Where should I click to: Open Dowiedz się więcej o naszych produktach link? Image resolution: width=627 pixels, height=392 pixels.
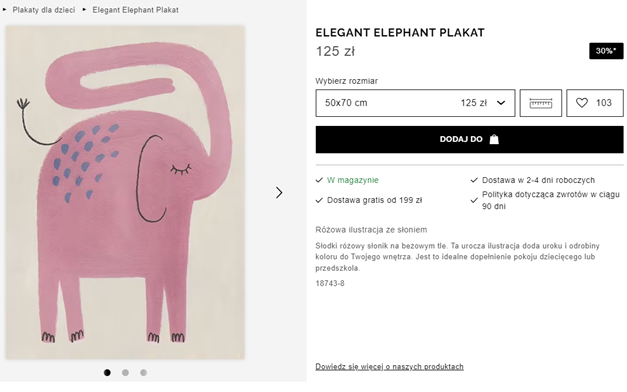point(389,366)
